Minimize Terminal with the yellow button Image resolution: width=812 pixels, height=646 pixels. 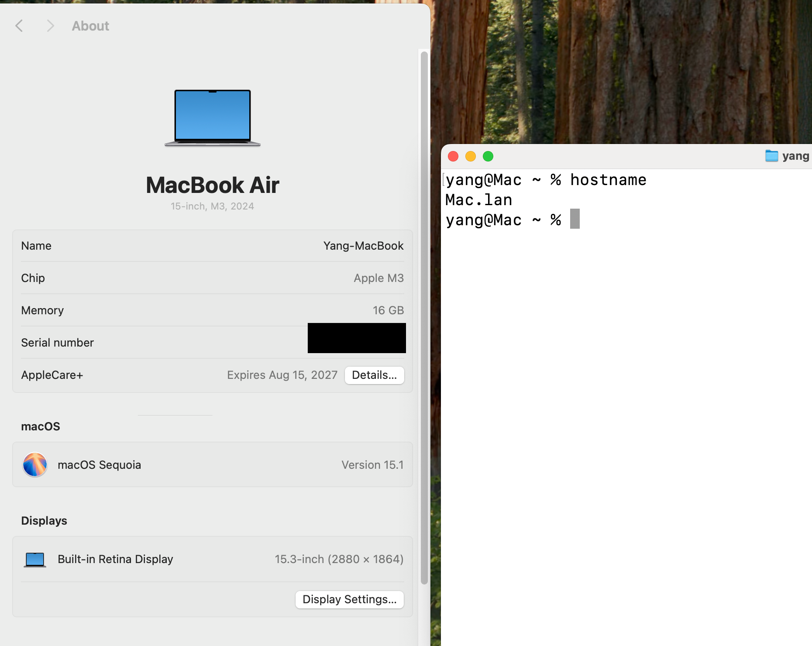(471, 156)
